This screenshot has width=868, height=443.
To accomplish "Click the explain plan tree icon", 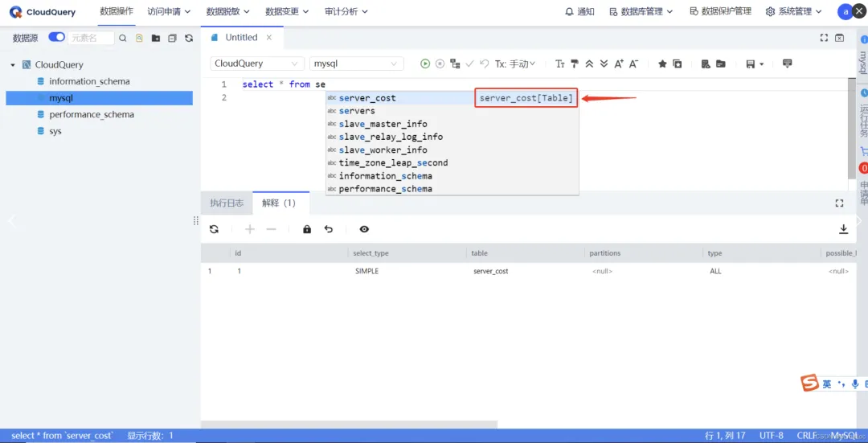I will click(x=455, y=64).
